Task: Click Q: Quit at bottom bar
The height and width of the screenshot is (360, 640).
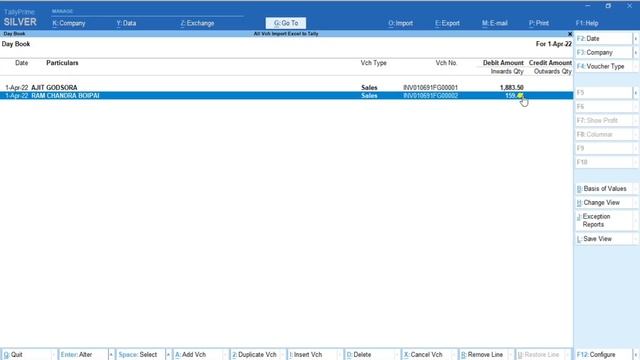Action: pyautogui.click(x=27, y=355)
